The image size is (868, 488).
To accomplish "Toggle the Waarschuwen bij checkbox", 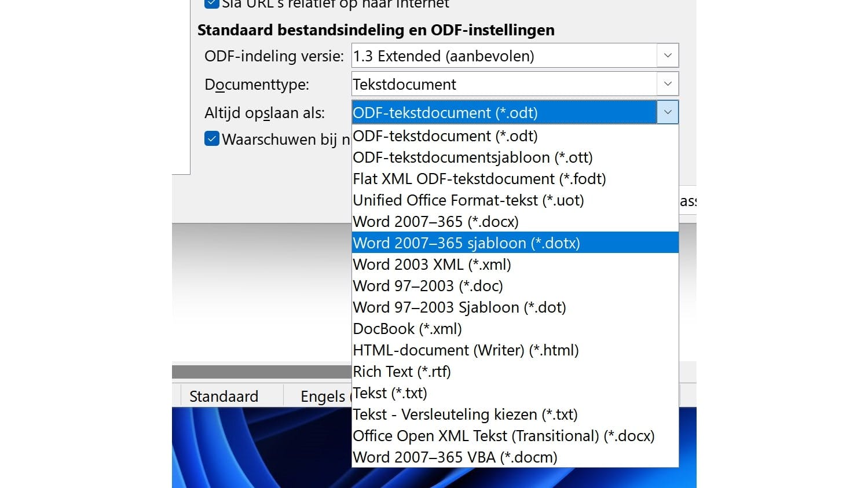I will (212, 140).
